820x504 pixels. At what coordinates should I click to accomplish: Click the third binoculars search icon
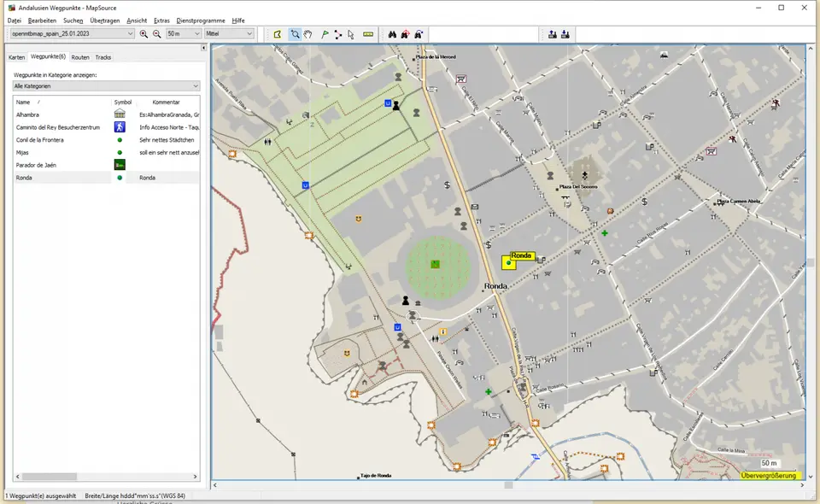pos(419,34)
